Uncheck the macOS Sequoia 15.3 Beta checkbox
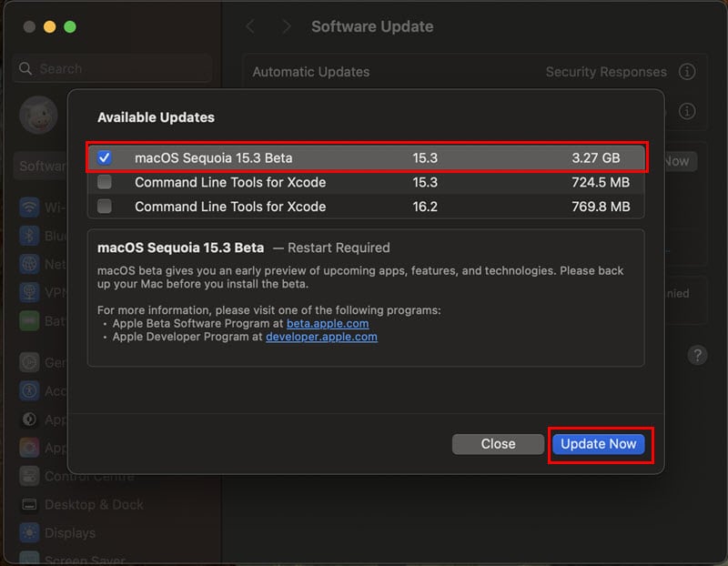 coord(105,157)
